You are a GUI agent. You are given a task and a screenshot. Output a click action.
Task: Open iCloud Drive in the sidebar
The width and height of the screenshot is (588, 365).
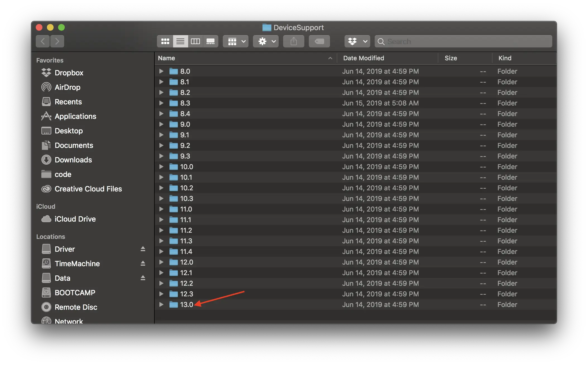click(75, 219)
